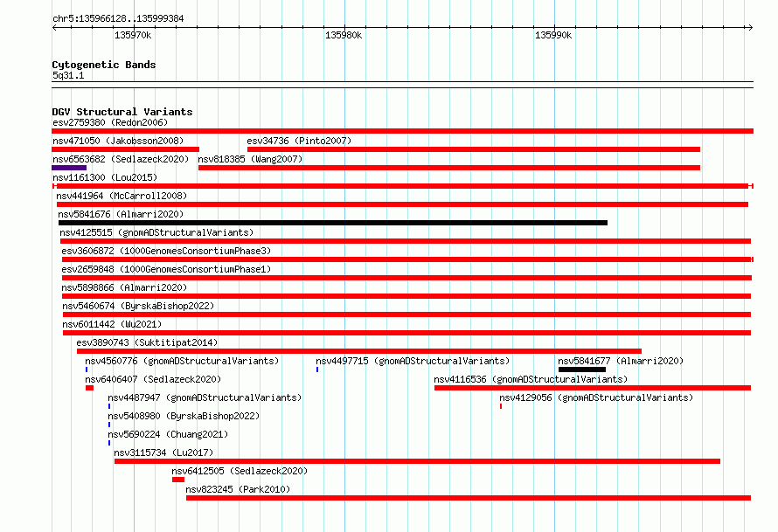This screenshot has width=778, height=532.
Task: Click the black nsv5841677 Almarri2020 bar
Action: coord(582,370)
